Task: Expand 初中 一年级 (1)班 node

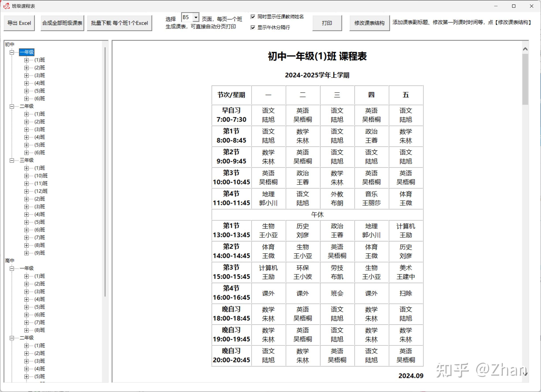Action: [26, 60]
